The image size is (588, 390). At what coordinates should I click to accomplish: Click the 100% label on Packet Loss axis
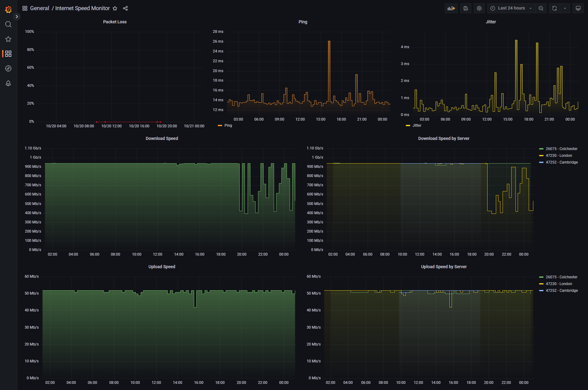point(29,32)
